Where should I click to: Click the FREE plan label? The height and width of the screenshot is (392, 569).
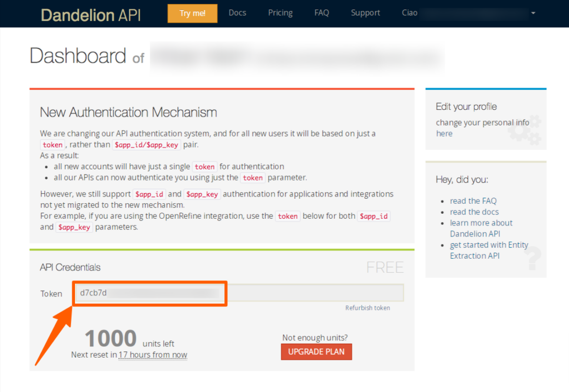click(385, 267)
